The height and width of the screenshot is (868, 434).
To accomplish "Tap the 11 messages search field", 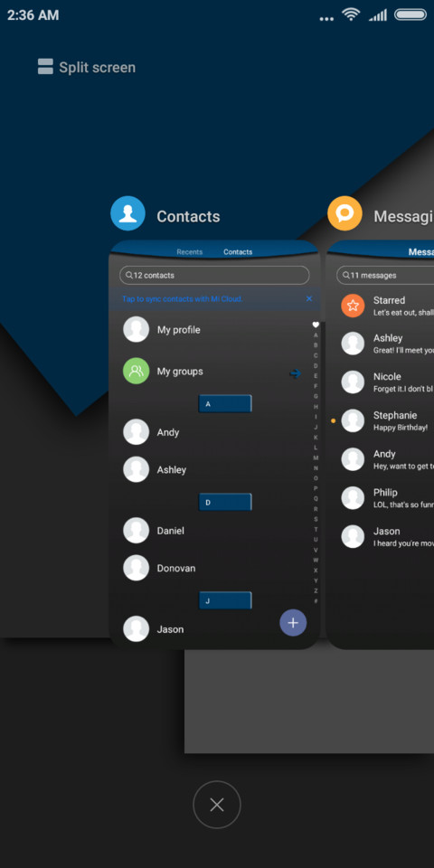I will point(385,275).
